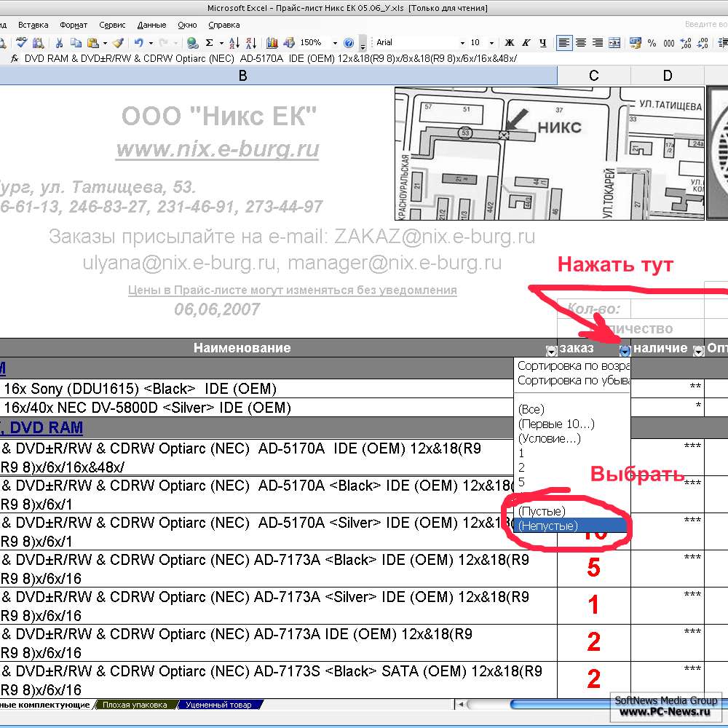
Task: Open the Окно menu
Action: coord(187,25)
